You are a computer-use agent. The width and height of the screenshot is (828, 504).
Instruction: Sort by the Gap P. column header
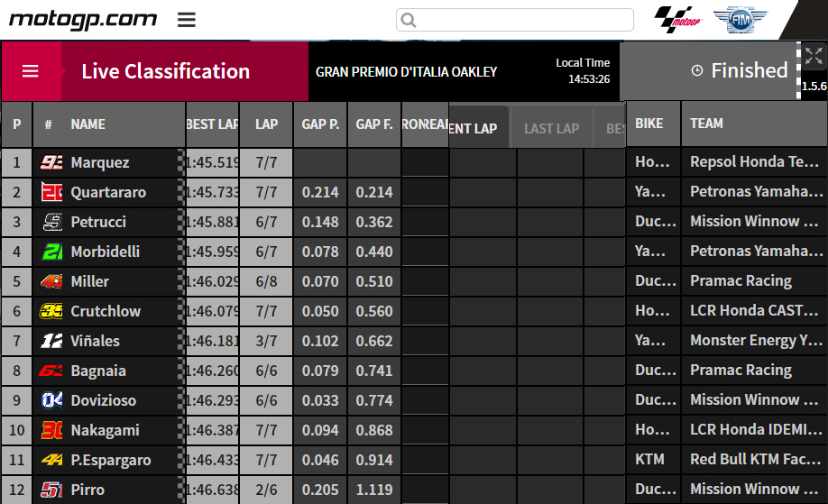[320, 124]
